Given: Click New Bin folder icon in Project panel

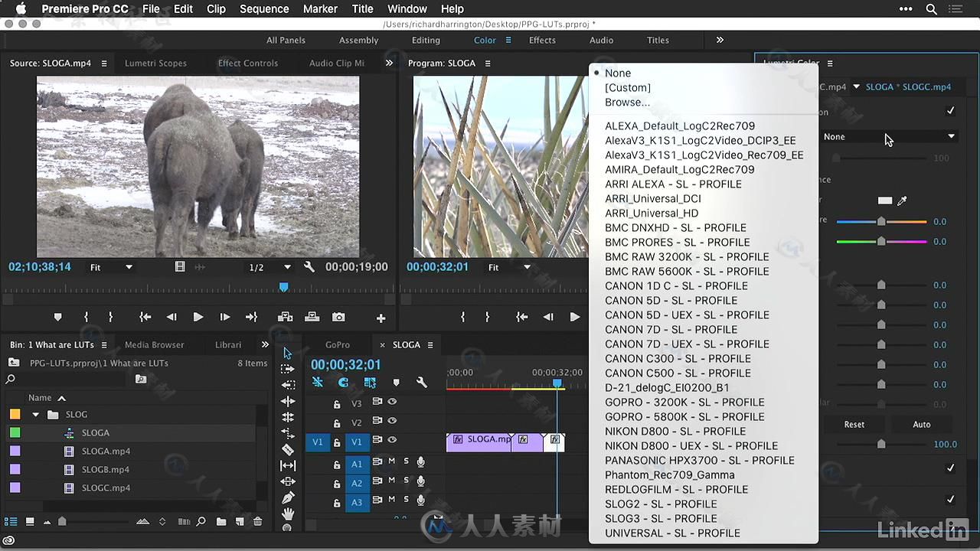Looking at the screenshot, I should 220,522.
